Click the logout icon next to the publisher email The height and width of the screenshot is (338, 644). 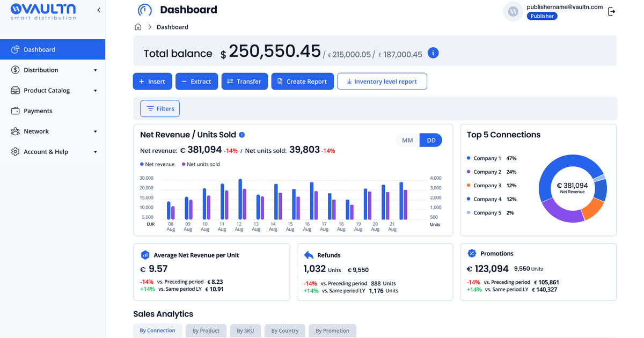611,11
